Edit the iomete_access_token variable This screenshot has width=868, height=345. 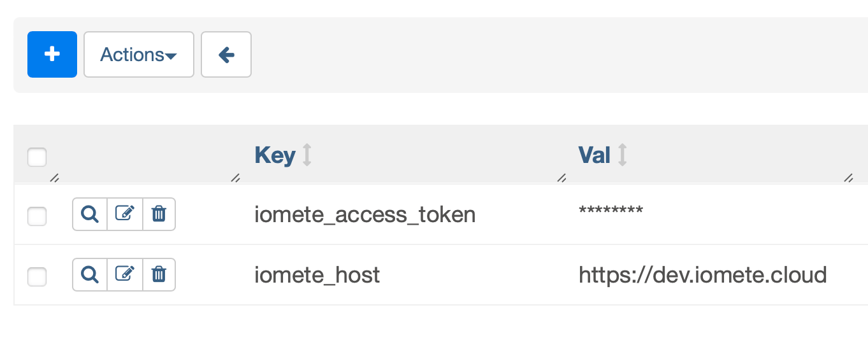(x=124, y=214)
